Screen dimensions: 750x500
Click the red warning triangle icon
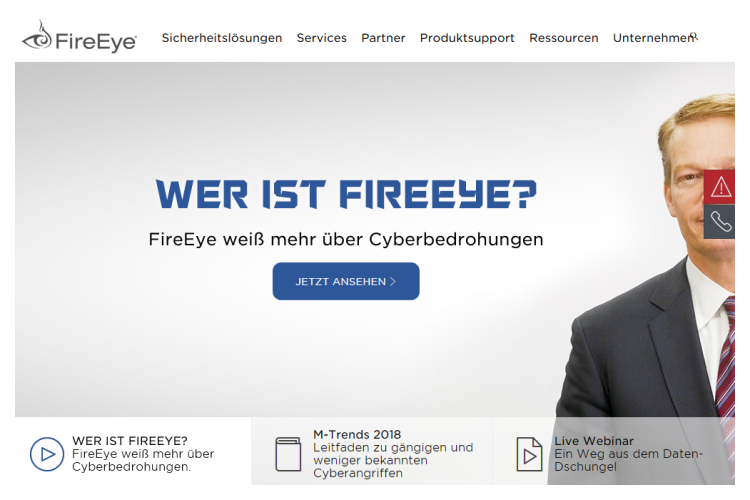(720, 187)
